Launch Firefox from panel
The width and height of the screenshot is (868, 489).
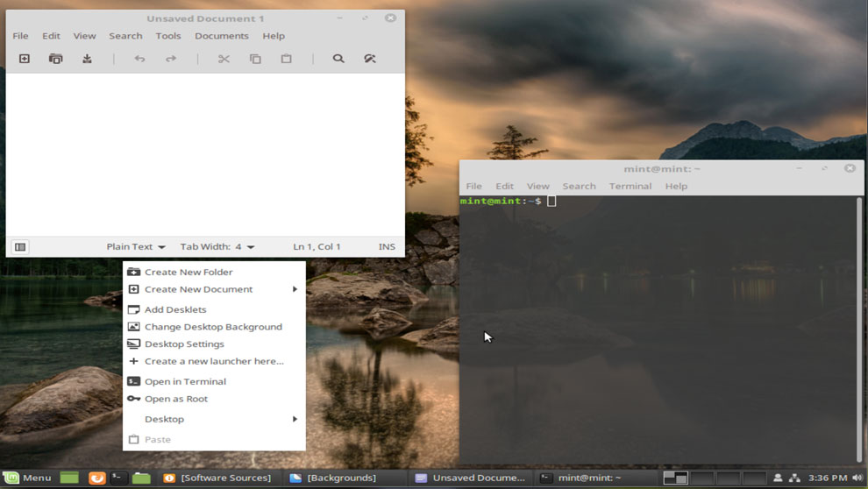[96, 478]
